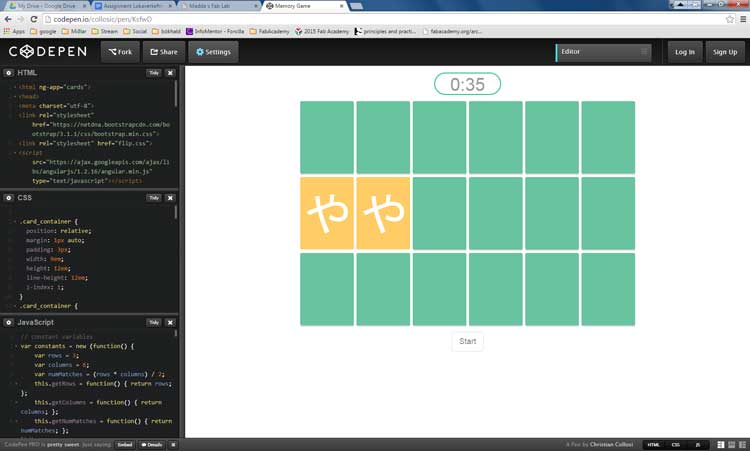Open HTML panel settings gear
The image size is (750, 451).
(x=9, y=73)
